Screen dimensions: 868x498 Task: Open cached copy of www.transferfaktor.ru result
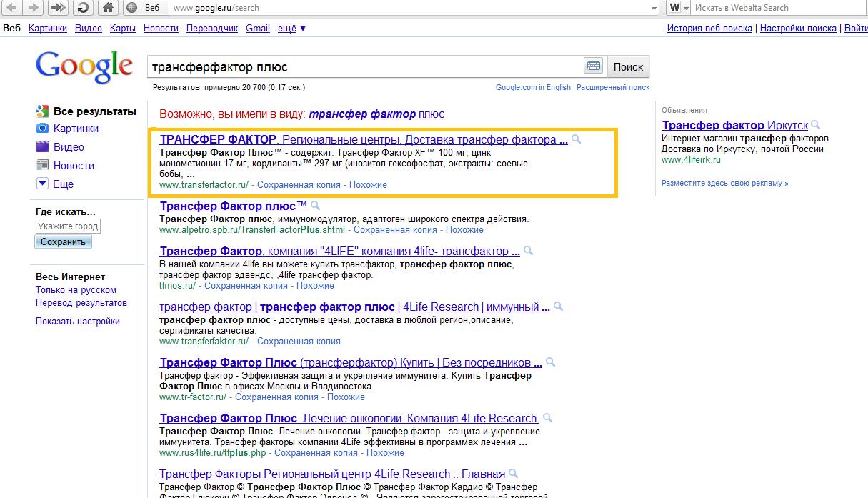point(299,342)
